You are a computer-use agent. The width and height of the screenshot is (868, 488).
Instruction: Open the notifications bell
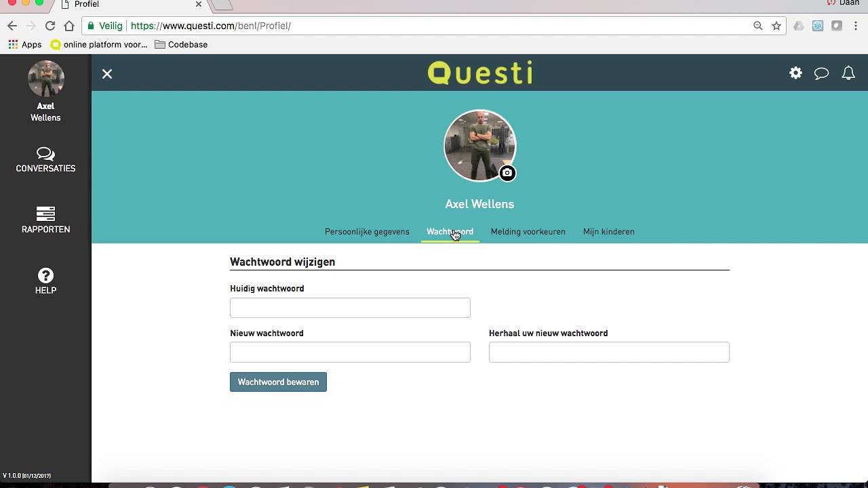coord(848,73)
